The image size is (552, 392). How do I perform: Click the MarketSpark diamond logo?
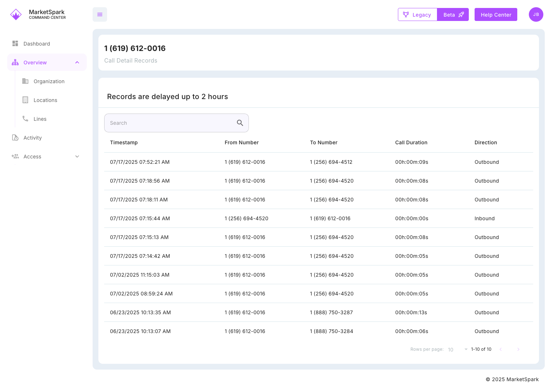[16, 14]
